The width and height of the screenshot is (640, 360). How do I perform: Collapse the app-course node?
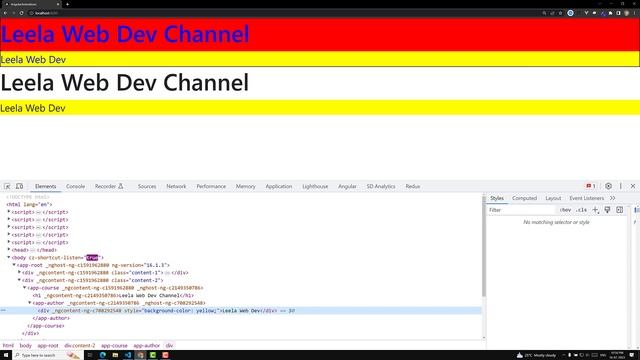pyautogui.click(x=25, y=287)
